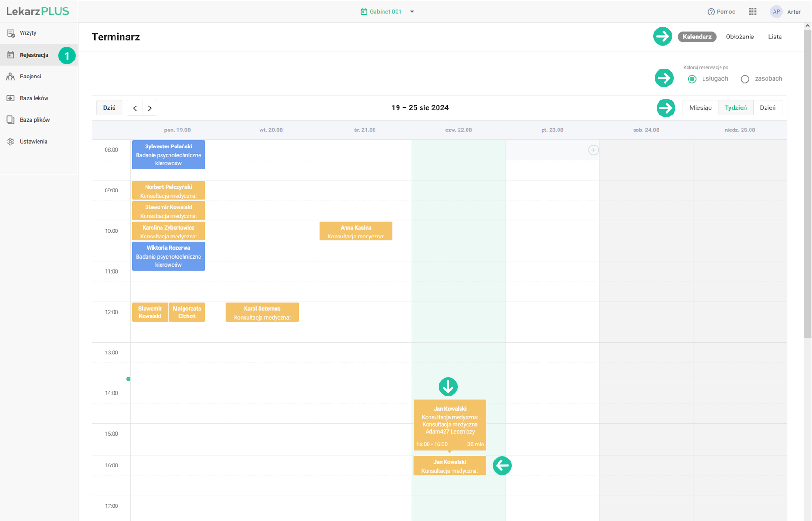This screenshot has height=521, width=812.
Task: Expand the Gabinet 001 dropdown
Action: click(412, 12)
